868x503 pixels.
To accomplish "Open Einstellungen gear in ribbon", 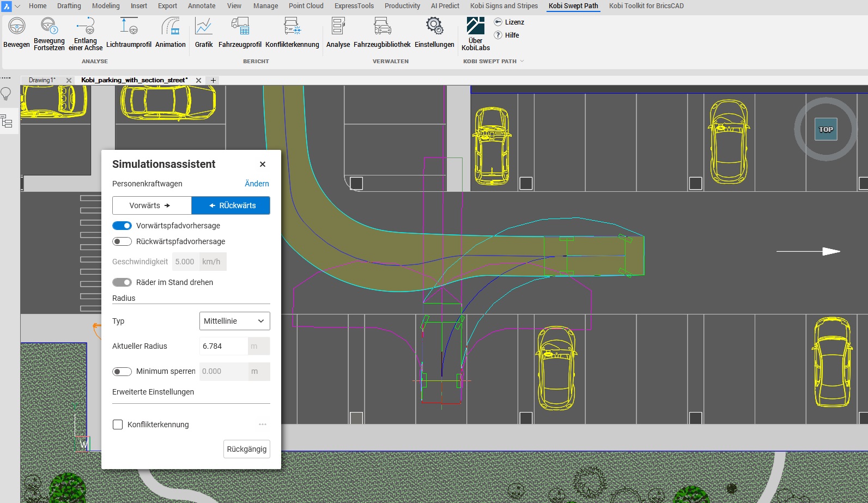I will [x=434, y=33].
